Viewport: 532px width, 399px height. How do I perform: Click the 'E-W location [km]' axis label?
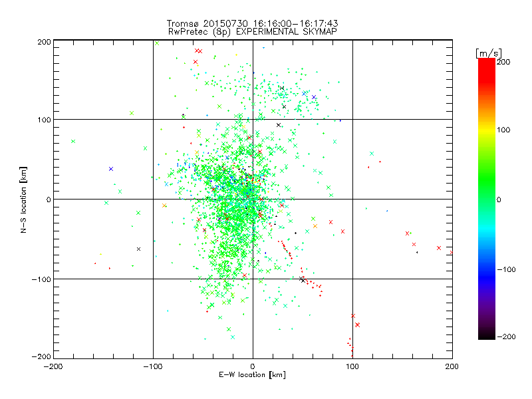tap(252, 375)
